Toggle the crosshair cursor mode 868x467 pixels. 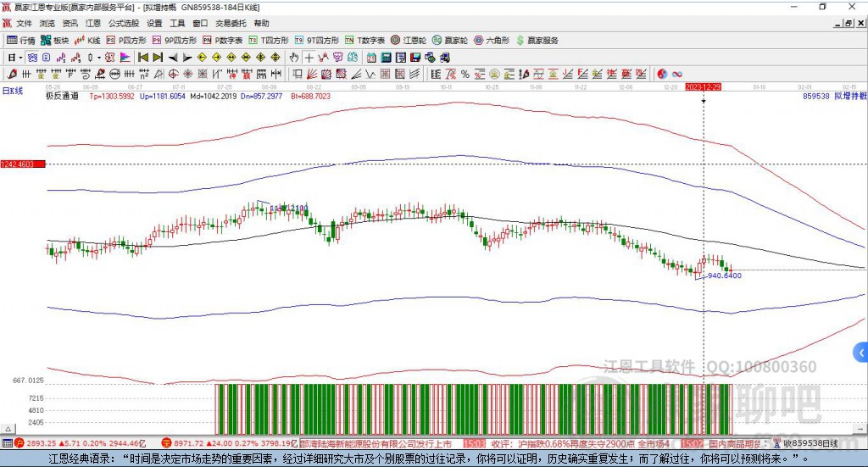(309, 57)
